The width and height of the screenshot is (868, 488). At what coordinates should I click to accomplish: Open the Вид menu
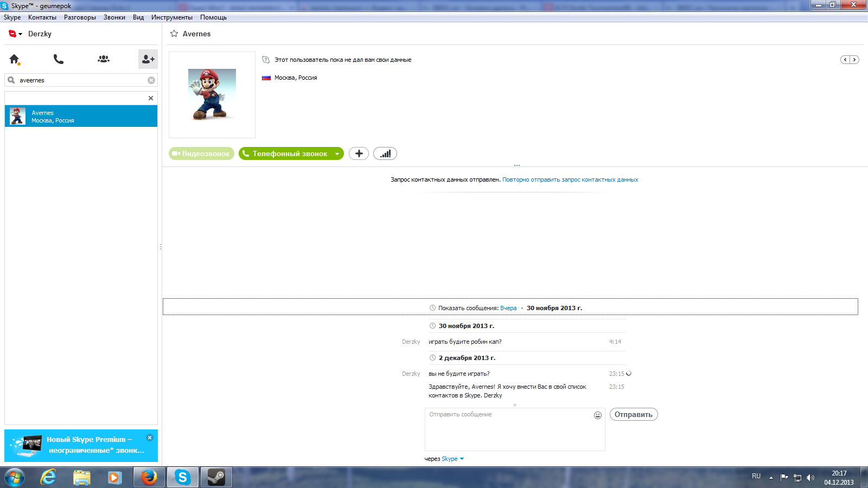[138, 17]
